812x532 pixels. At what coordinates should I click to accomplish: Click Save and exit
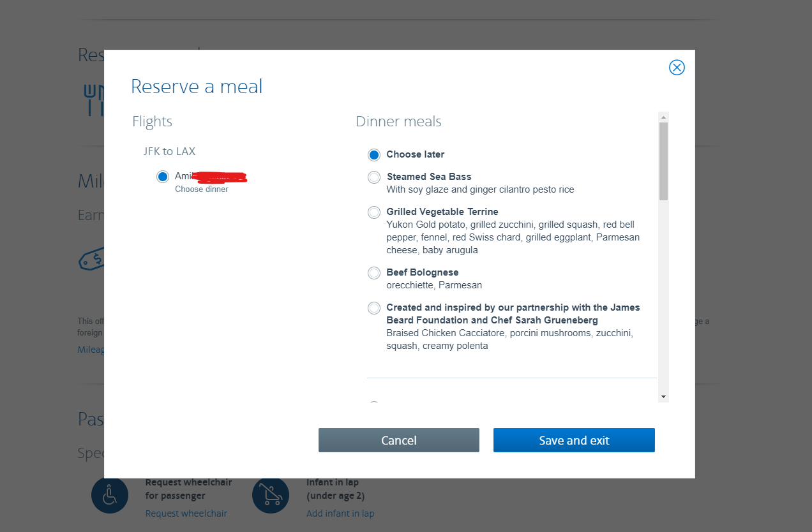[x=574, y=440]
